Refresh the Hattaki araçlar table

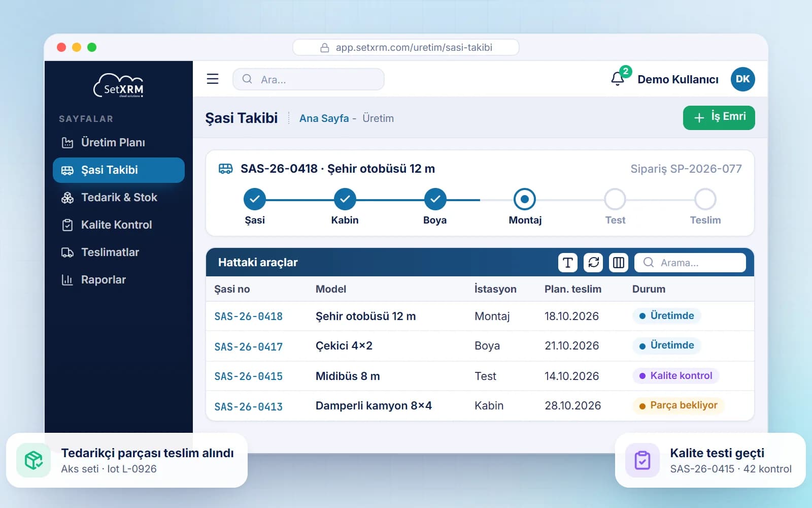[593, 263]
